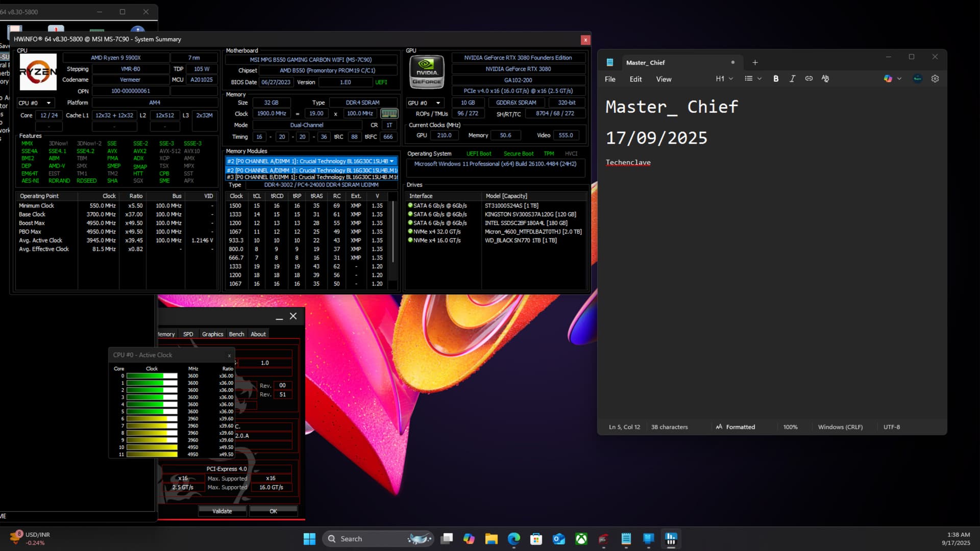The width and height of the screenshot is (980, 551).
Task: Open File Explorer from the taskbar
Action: [x=492, y=539]
